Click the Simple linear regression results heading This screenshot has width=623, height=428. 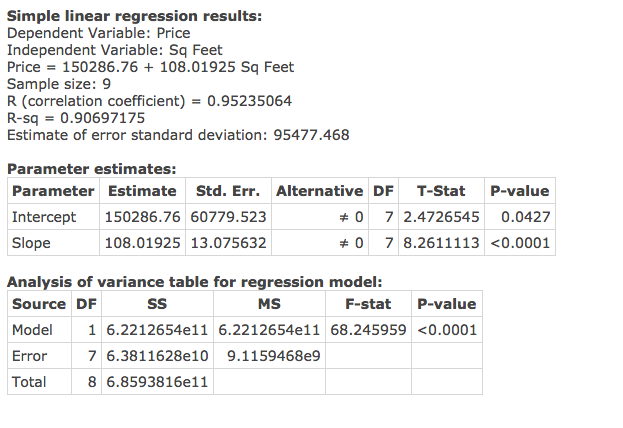point(135,17)
